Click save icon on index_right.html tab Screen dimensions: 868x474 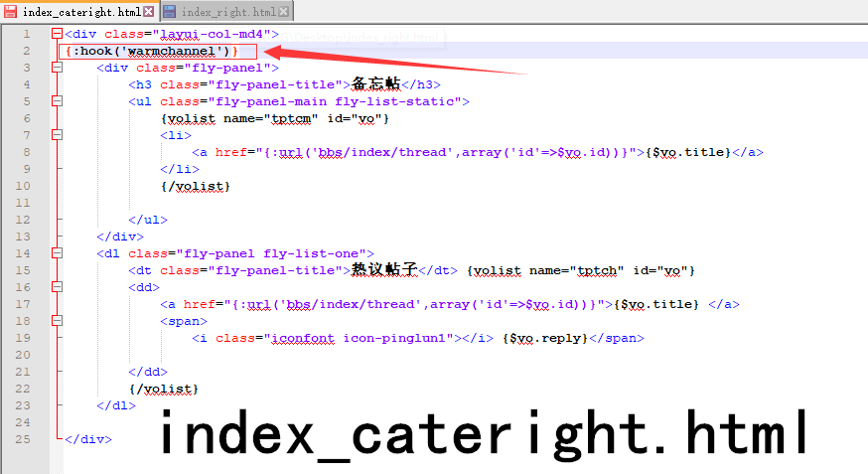tap(170, 12)
